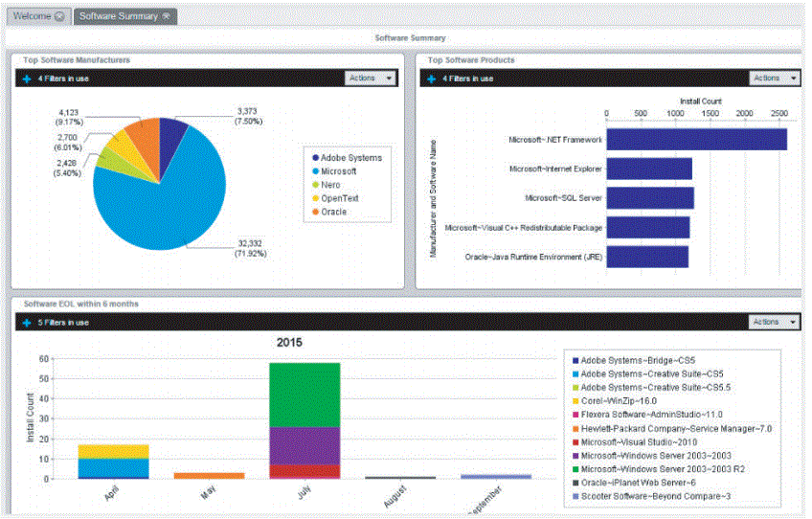Click Scooter Software~Beyond Compare~3 legend entry
Viewport: 812px width, 519px height.
point(651,496)
